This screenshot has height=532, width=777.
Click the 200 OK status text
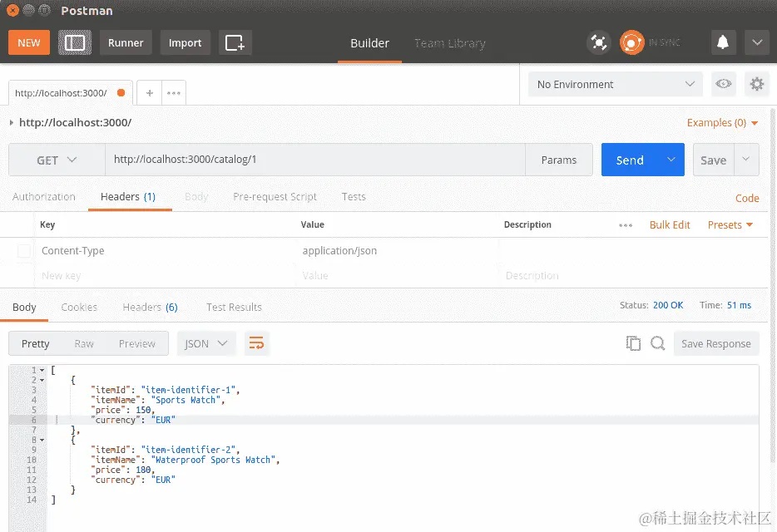667,305
